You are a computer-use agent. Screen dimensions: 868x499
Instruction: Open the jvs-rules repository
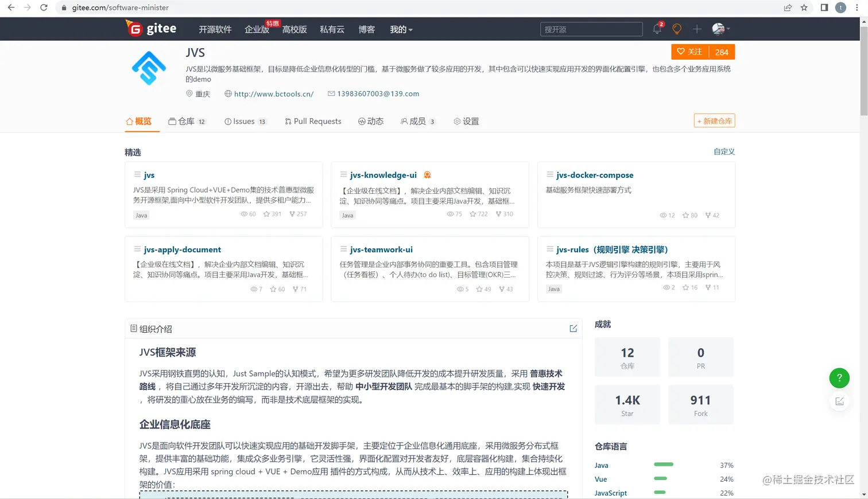point(612,249)
